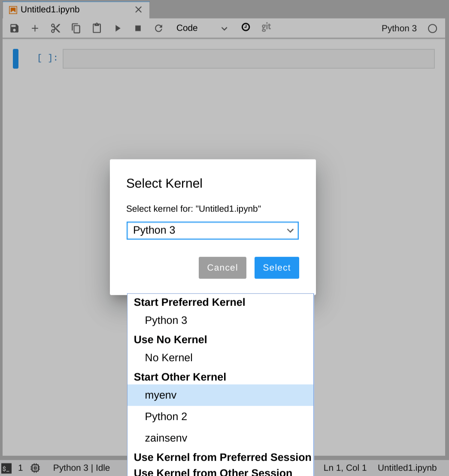This screenshot has width=449, height=476.
Task: Cut the selected cell using scissors icon
Action: click(x=55, y=28)
